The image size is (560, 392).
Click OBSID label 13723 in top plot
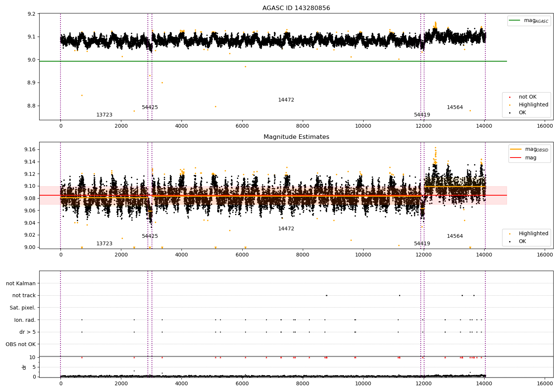click(104, 115)
